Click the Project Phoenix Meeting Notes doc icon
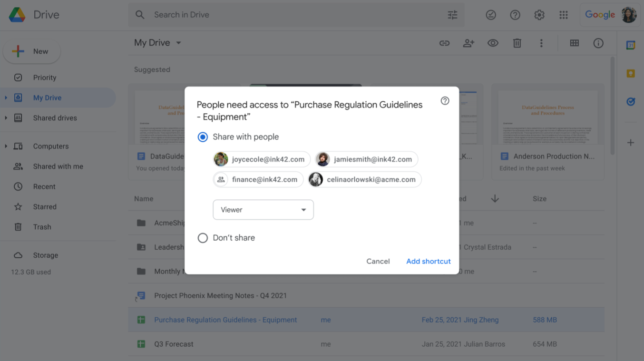Screen dimensions: 644x361 (140, 296)
